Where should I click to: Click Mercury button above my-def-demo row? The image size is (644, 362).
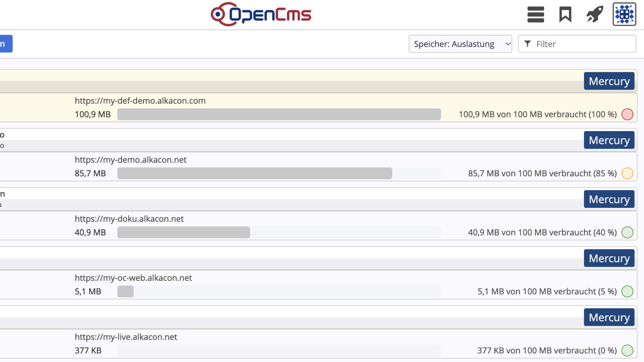click(609, 81)
